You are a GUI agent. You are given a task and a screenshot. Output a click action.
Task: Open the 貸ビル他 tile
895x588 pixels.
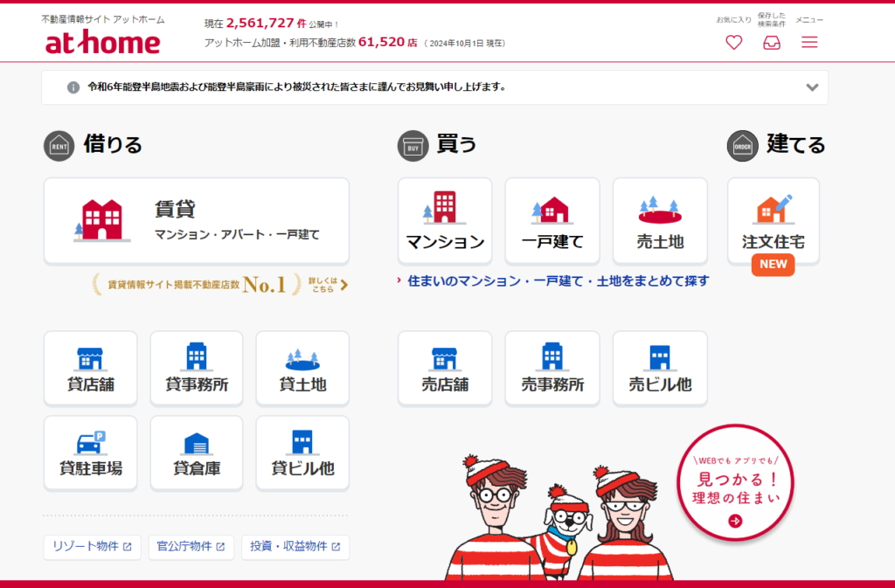[302, 453]
